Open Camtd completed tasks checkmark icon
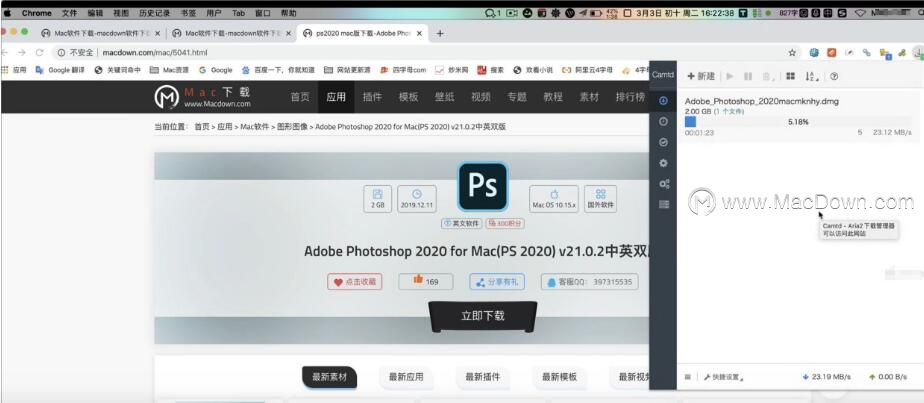This screenshot has height=403, width=924. (664, 142)
